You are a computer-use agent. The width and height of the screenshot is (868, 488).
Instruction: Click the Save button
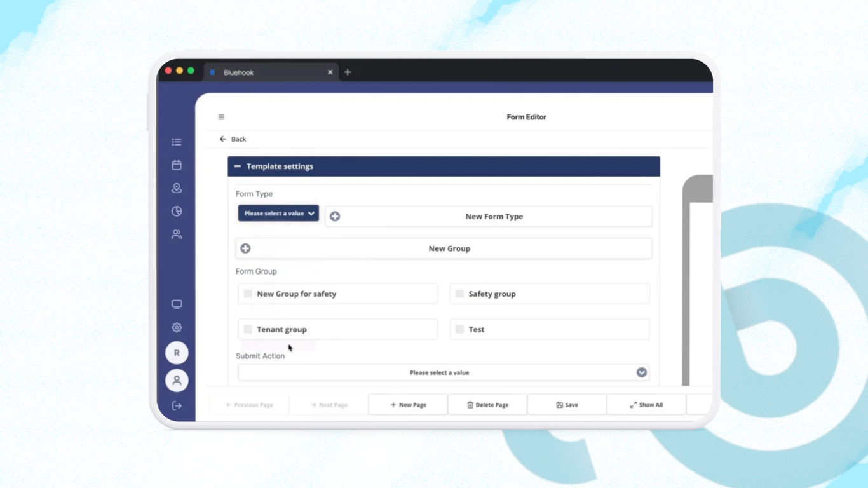[567, 405]
